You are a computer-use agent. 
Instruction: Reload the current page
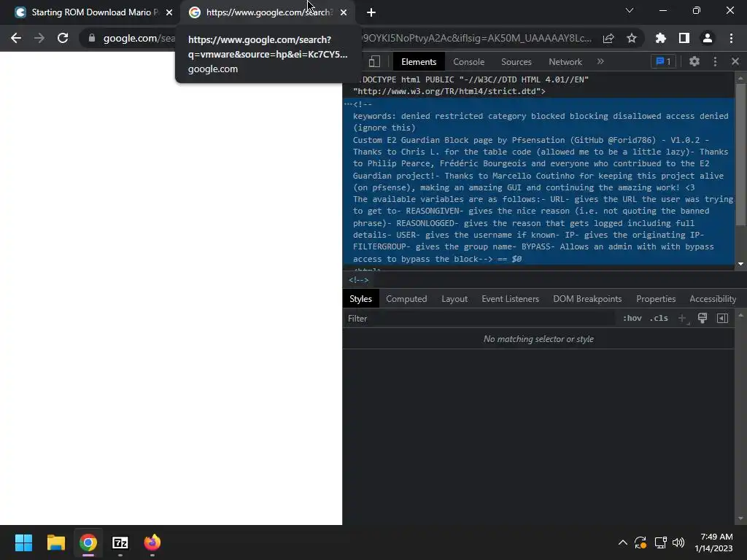tap(63, 38)
